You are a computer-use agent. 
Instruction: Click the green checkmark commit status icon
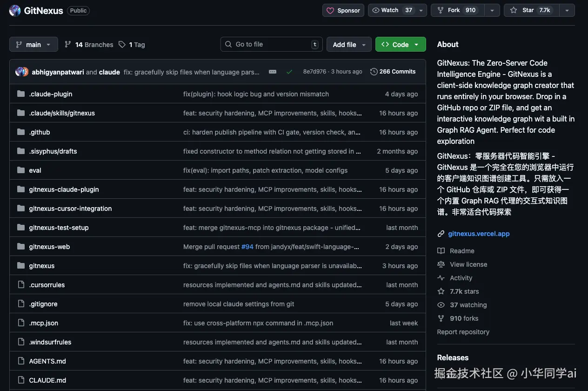[289, 72]
